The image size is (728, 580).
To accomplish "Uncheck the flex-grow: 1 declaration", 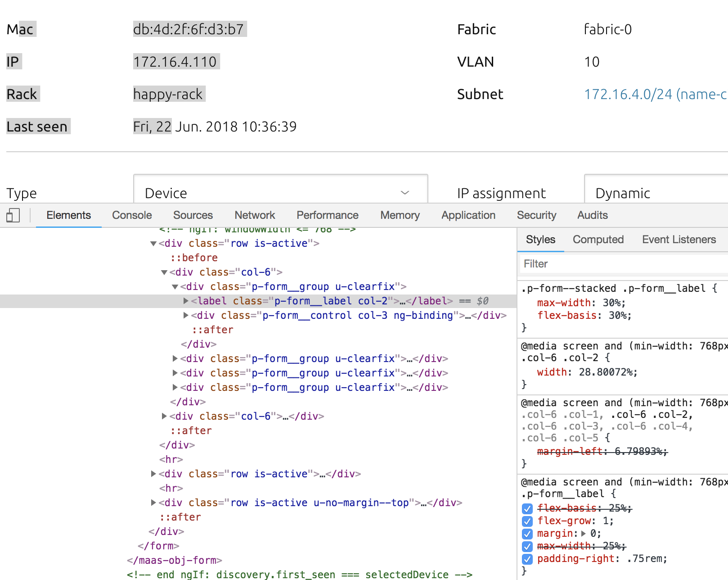I will pos(527,521).
